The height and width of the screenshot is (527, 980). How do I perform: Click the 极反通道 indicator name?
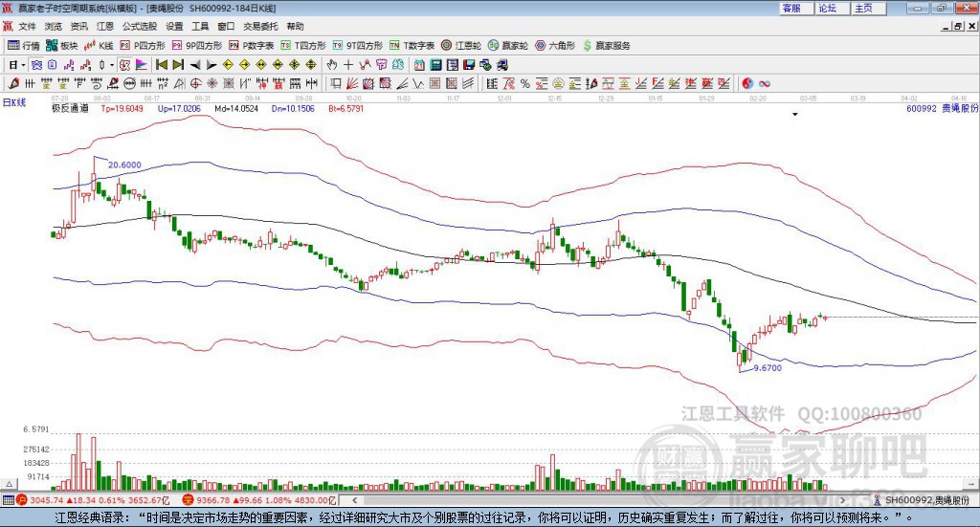pos(70,109)
